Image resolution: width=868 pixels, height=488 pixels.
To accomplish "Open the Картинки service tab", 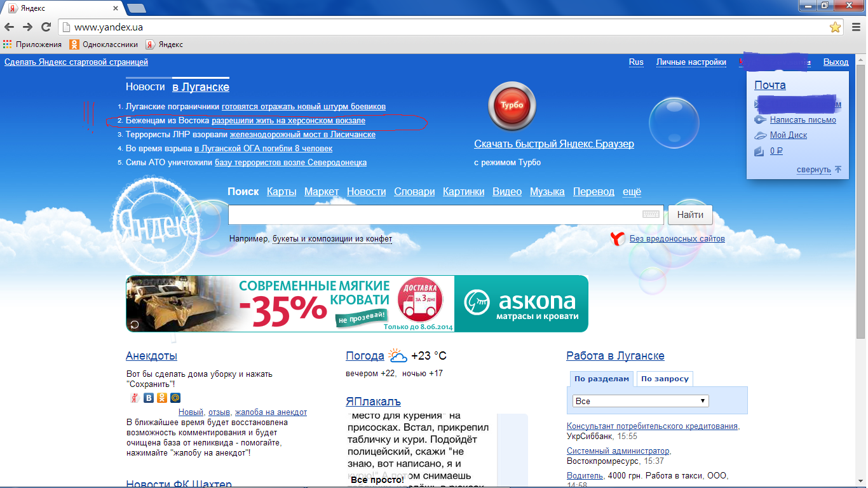I will point(464,192).
